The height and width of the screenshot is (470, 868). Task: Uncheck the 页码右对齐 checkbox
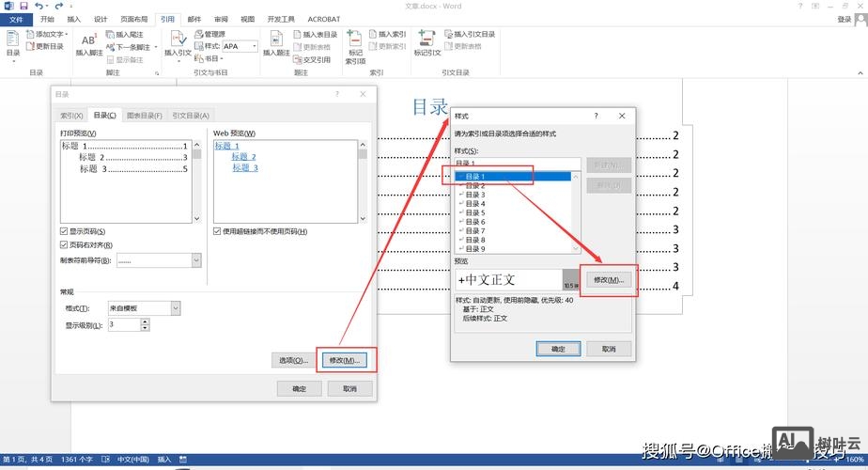pyautogui.click(x=64, y=244)
